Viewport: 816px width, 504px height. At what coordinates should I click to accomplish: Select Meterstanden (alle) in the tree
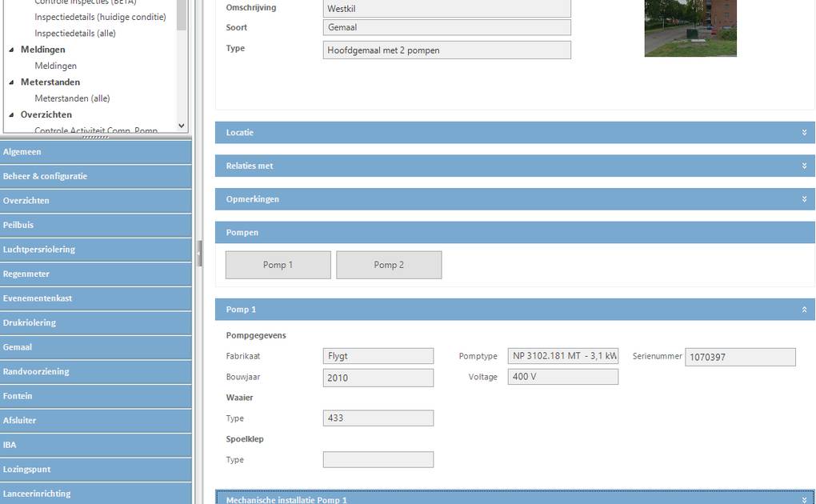click(72, 98)
